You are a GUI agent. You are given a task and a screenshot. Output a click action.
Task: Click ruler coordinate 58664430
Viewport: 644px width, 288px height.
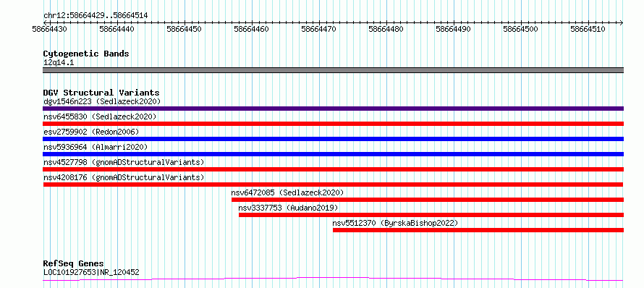(50, 29)
